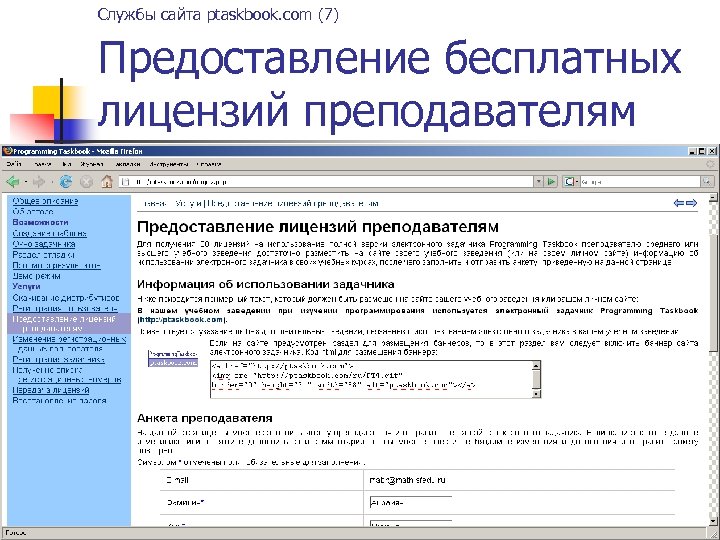Click the page scrollbar up arrow
Screen dimensions: 720x540
click(x=713, y=198)
